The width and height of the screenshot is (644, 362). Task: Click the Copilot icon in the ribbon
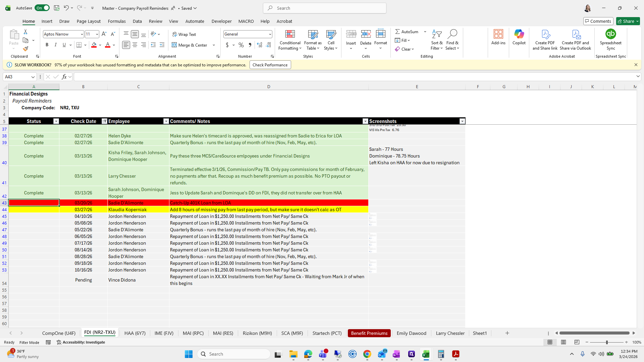519,34
